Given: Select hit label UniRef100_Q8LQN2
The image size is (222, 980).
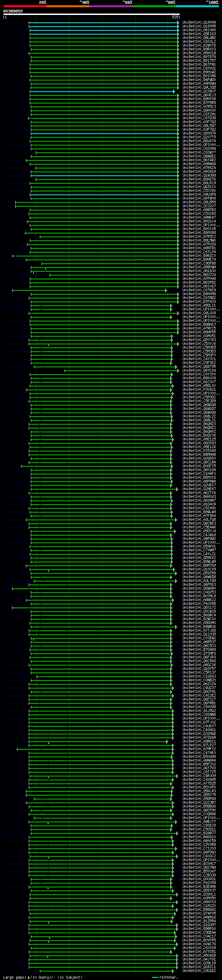Looking at the screenshot, I should [199, 38].
